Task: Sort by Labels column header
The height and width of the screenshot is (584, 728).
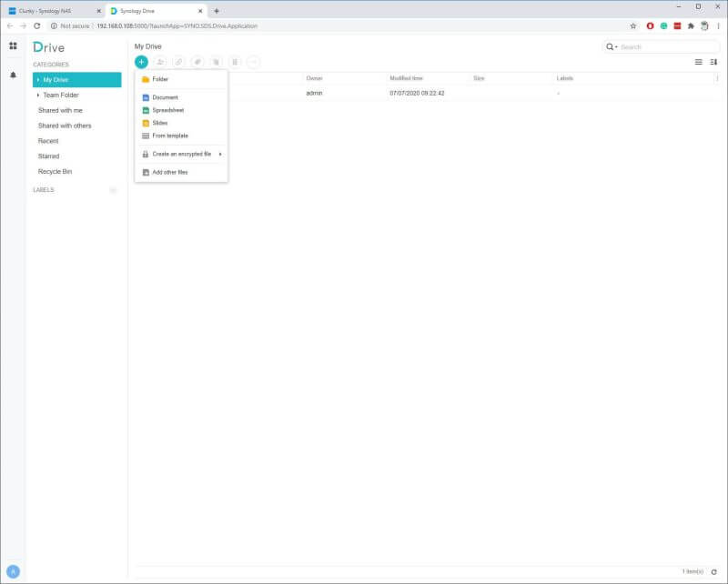Action: (x=564, y=78)
